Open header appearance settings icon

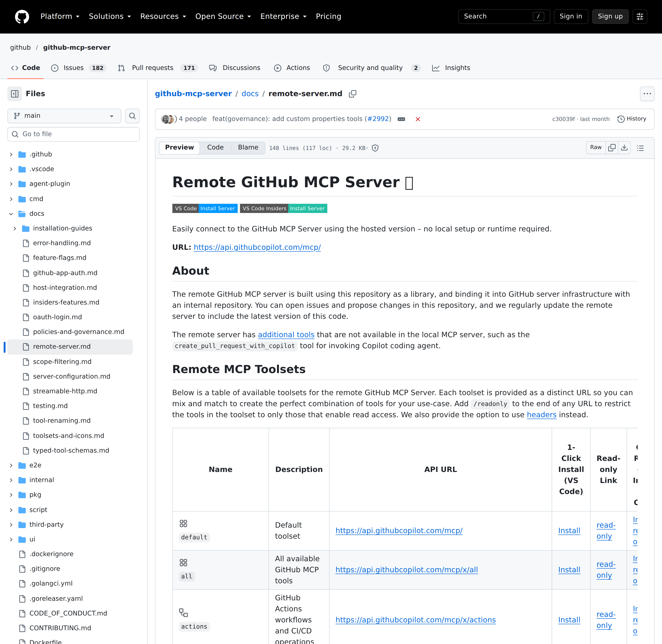click(x=640, y=17)
